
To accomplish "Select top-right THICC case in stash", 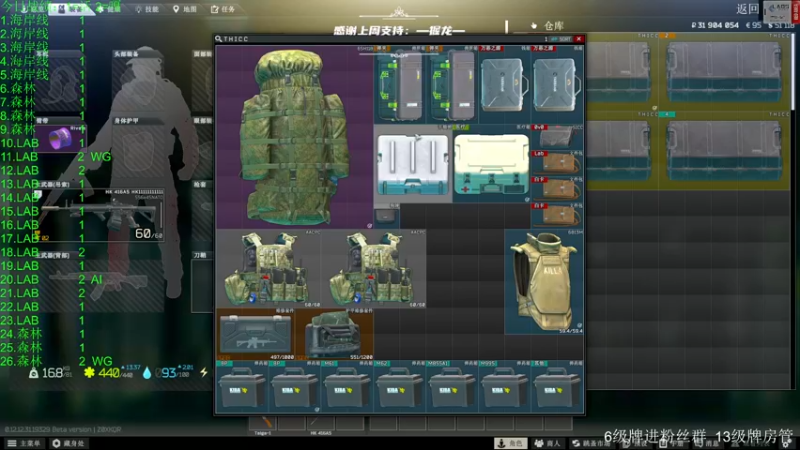I will coord(724,72).
